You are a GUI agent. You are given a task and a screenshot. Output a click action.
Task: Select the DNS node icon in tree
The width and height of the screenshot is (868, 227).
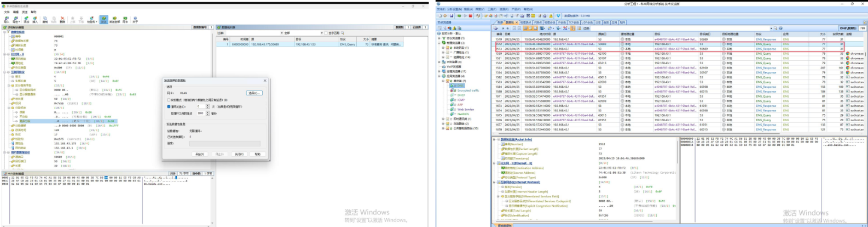453,86
